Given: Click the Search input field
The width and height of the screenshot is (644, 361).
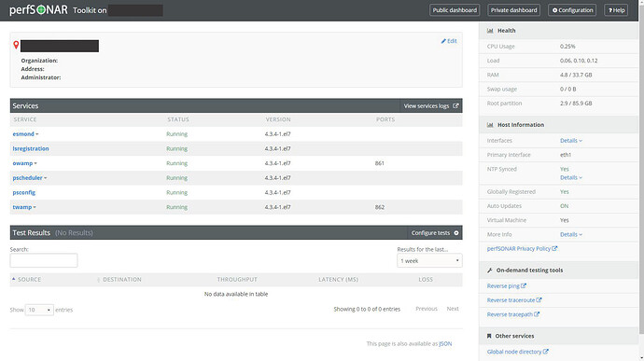Looking at the screenshot, I should [x=44, y=260].
